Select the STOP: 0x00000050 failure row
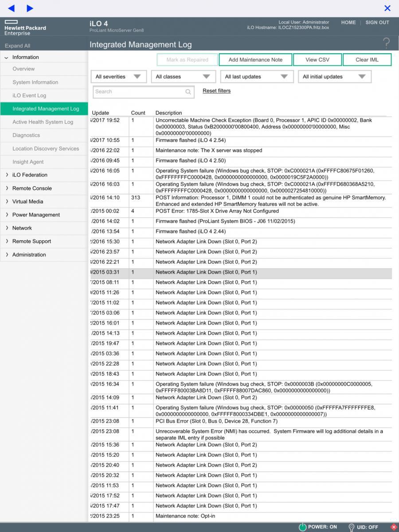Viewport: 399px width, 532px height. click(x=241, y=411)
